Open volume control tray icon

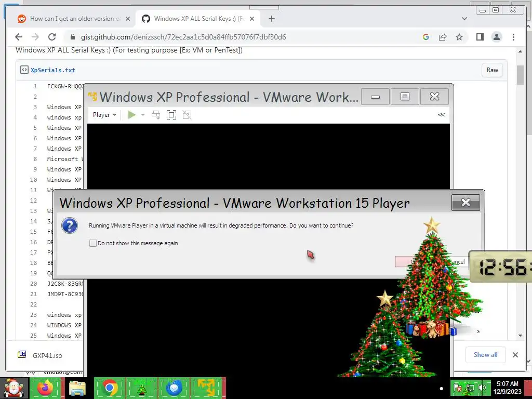[482, 388]
